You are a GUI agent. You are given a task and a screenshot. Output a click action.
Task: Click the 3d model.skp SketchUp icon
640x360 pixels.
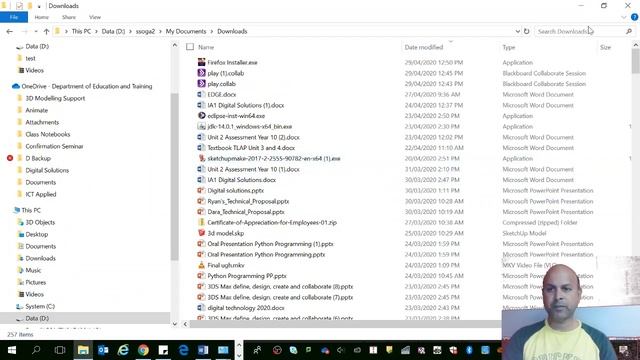click(x=201, y=233)
